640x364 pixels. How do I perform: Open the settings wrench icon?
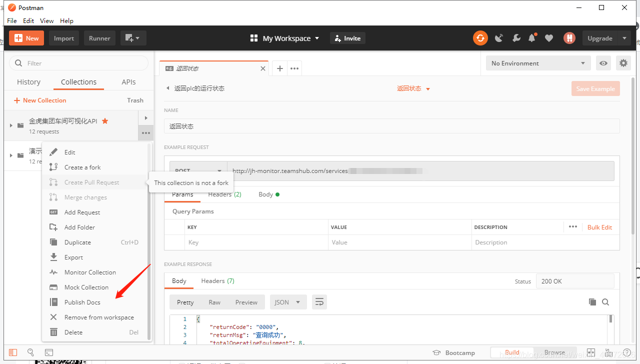516,38
